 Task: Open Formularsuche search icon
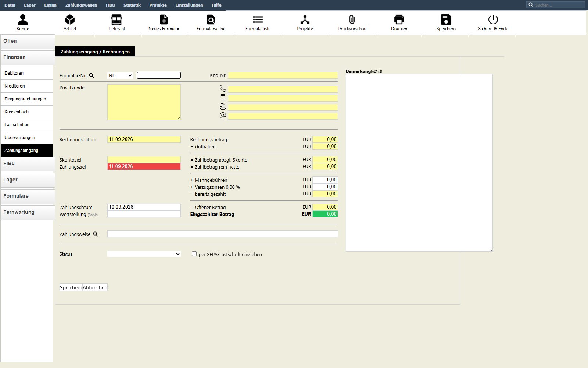pos(211,20)
